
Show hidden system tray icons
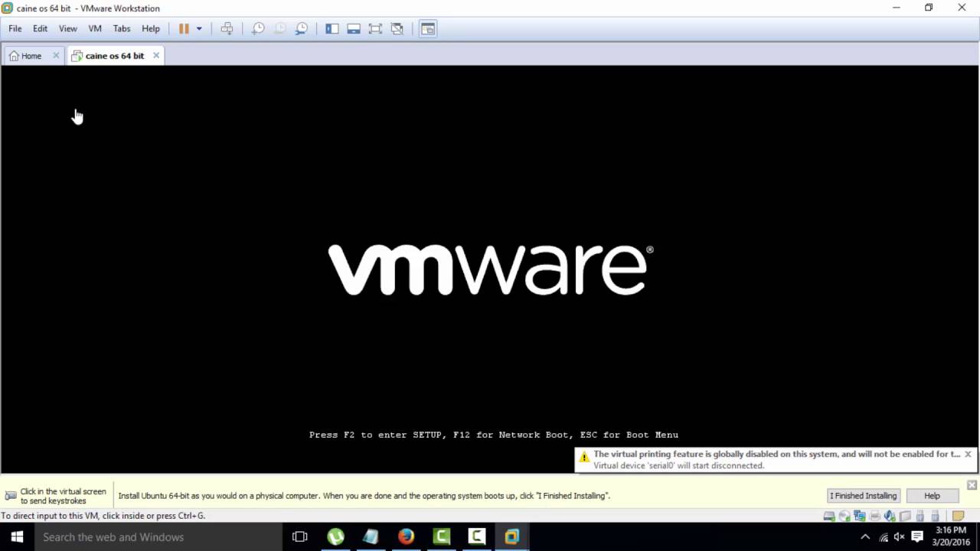(x=865, y=537)
